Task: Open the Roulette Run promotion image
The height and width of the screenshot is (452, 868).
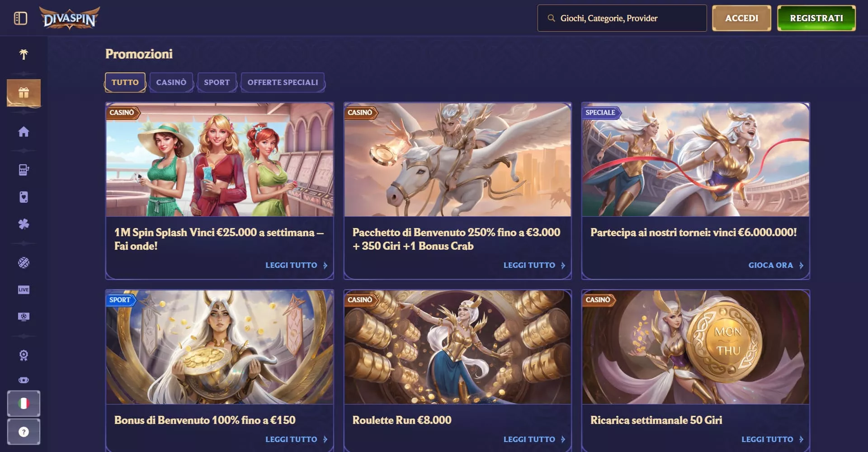Action: [x=458, y=347]
